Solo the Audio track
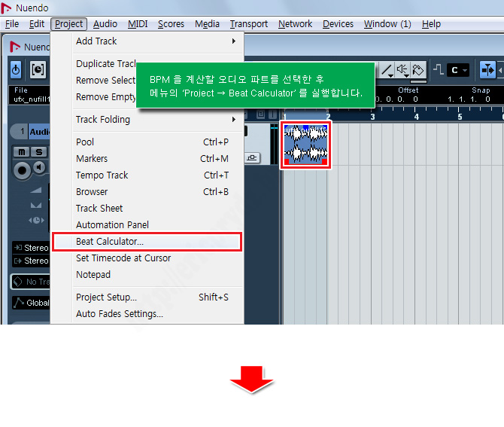This screenshot has height=427, width=504. [39, 151]
